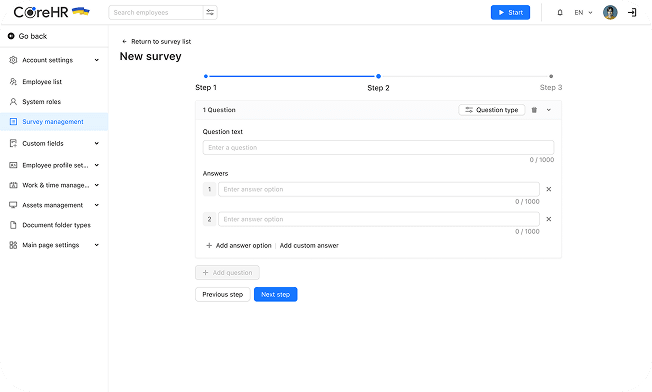The width and height of the screenshot is (652, 392).
Task: Expand Assets management chevron
Action: [96, 205]
